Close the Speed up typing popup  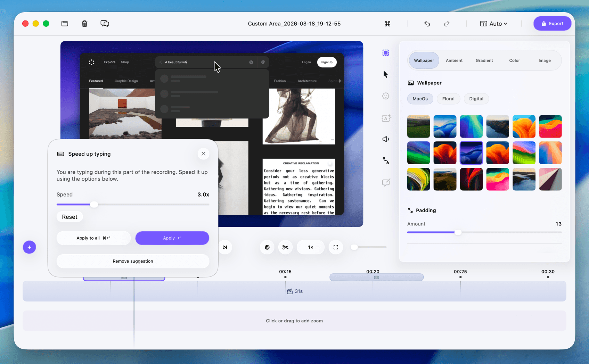tap(203, 154)
